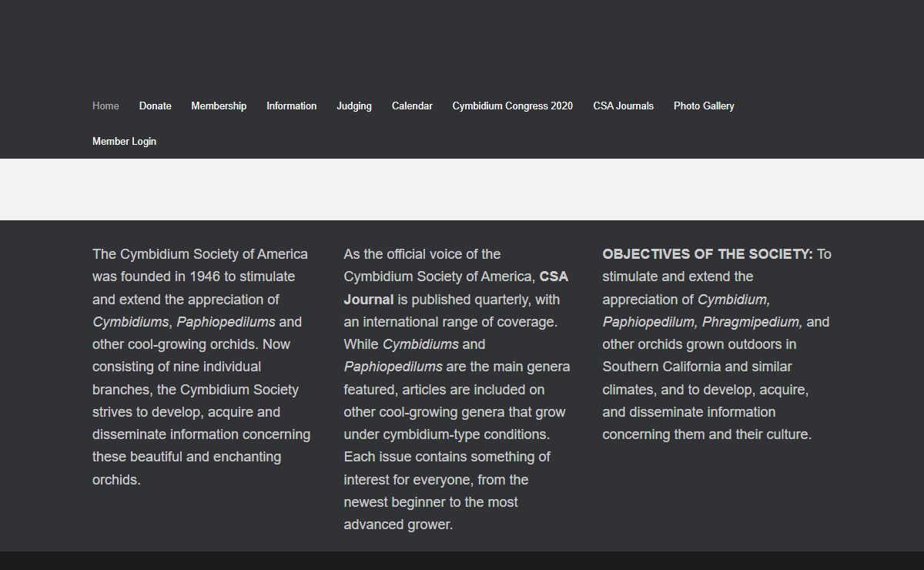924x570 pixels.
Task: Click 'As the official voice of the' line
Action: [422, 254]
